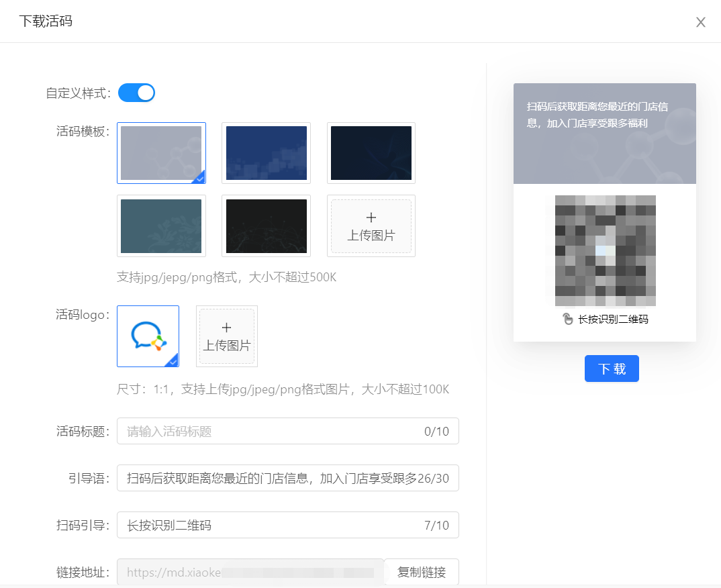Upload a custom logo image
This screenshot has width=721, height=588.
pos(227,336)
